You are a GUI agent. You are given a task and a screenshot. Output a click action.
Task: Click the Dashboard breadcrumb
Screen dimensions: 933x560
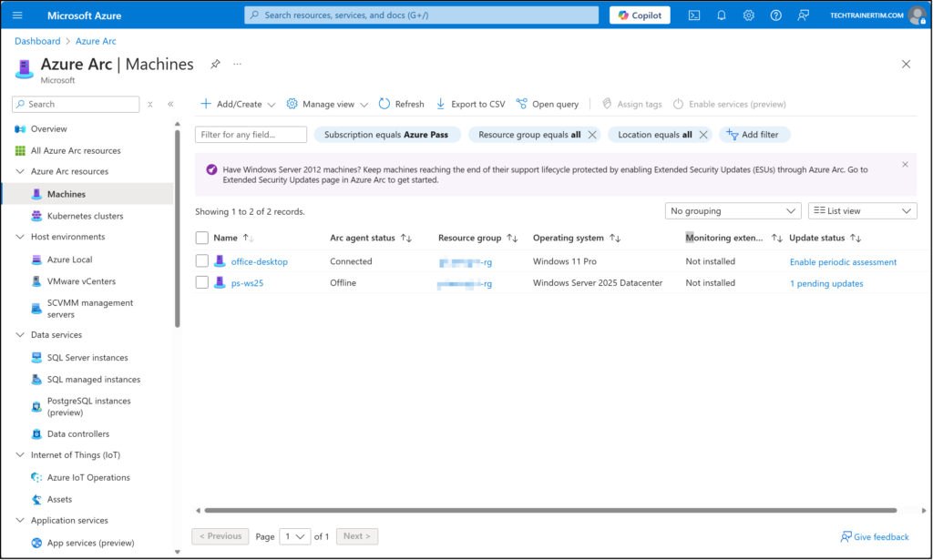point(37,41)
